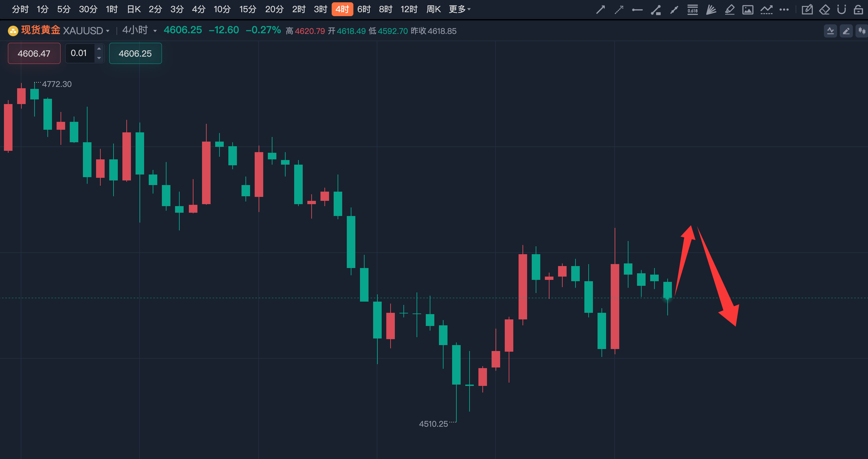Screen dimensions: 868x459
Task: Toggle the drawing lock icon
Action: [x=858, y=10]
